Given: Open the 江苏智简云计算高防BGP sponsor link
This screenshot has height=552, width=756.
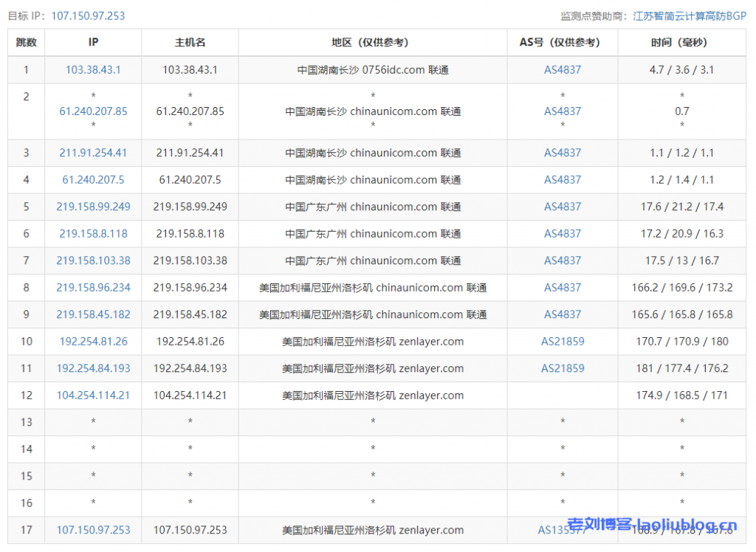Looking at the screenshot, I should (690, 15).
